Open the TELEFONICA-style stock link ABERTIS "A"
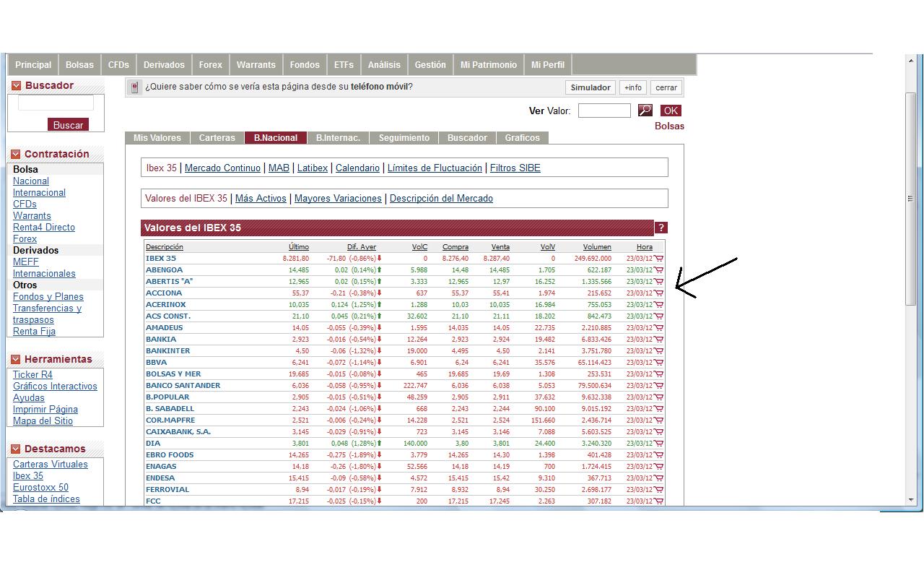 click(x=170, y=282)
